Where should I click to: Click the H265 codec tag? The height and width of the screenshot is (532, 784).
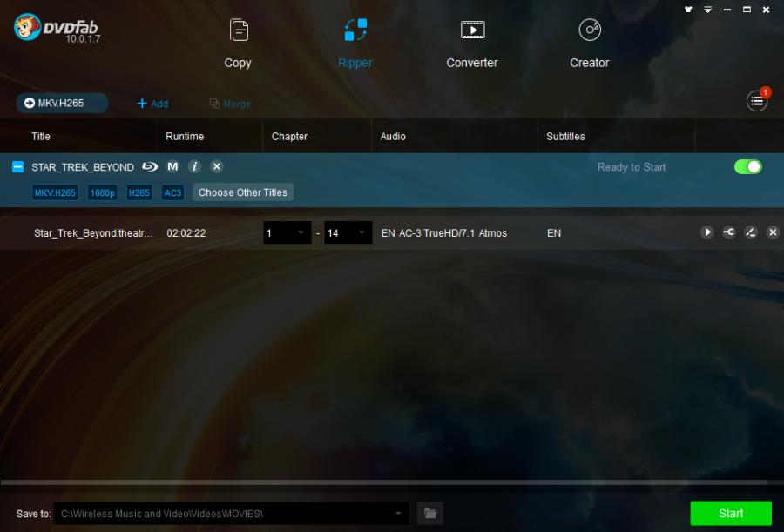pyautogui.click(x=139, y=192)
